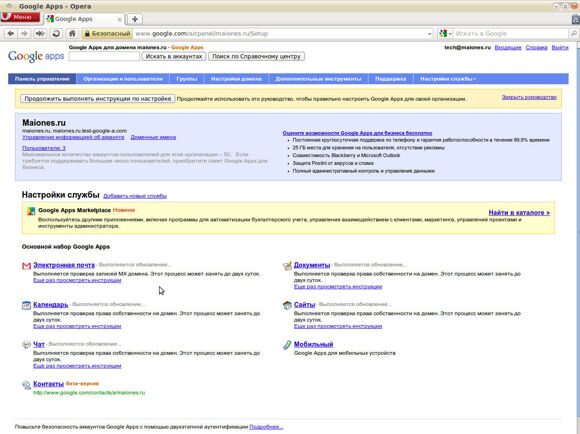Click the Gmail envelope icon
Screen dimensions: 580x434
[26, 266]
